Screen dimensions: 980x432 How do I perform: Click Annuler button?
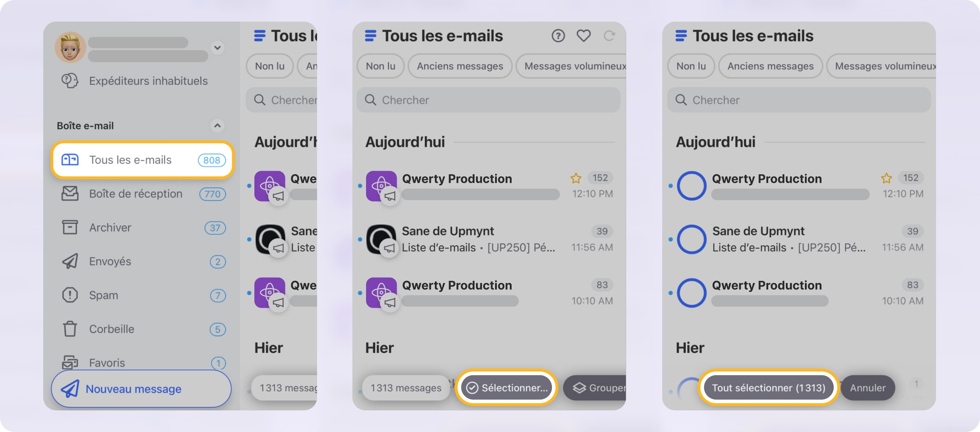(868, 388)
